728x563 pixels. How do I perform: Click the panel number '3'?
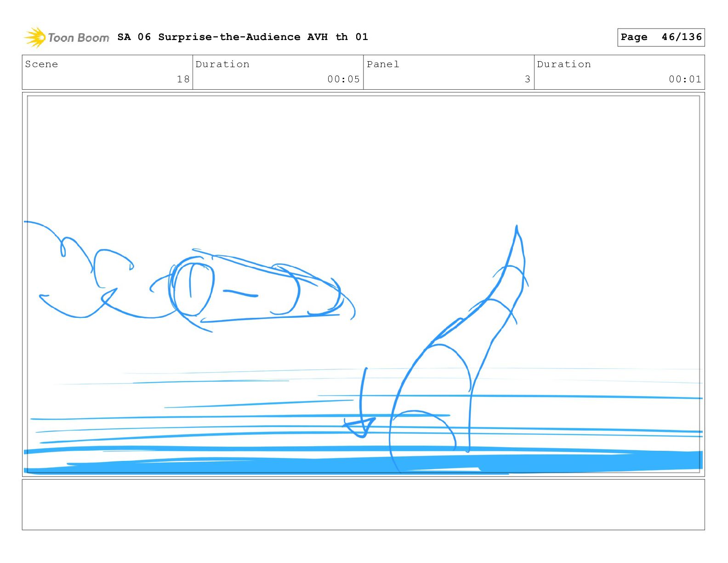pos(528,79)
